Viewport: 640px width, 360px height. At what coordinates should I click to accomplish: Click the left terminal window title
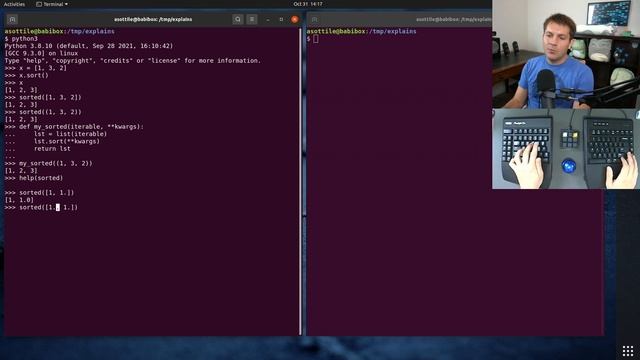click(153, 19)
